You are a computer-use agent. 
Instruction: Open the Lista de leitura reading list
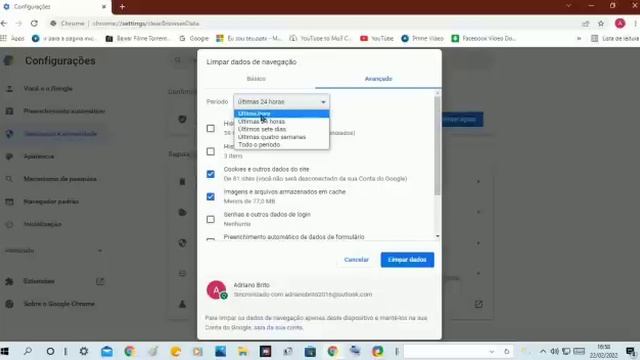pyautogui.click(x=615, y=38)
